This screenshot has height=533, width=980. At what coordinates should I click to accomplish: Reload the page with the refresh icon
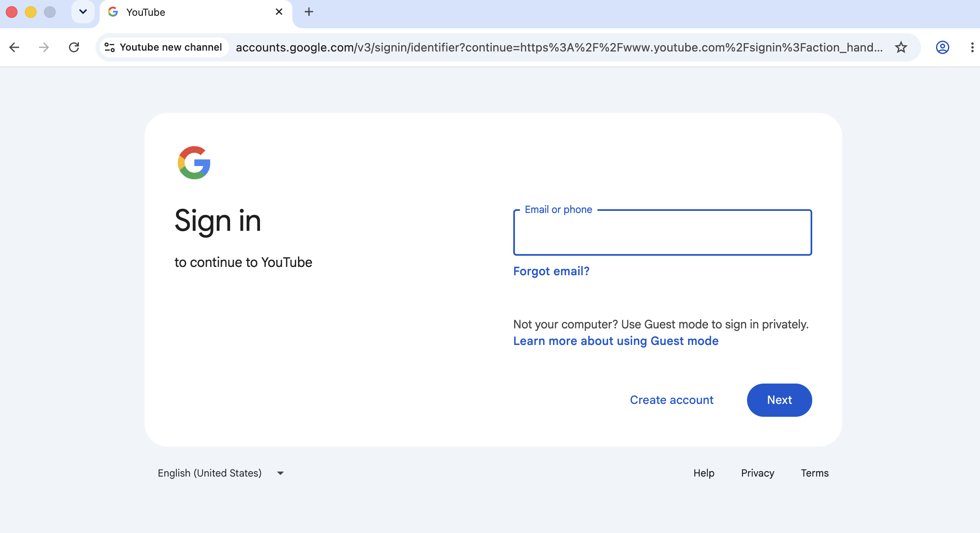(x=74, y=47)
